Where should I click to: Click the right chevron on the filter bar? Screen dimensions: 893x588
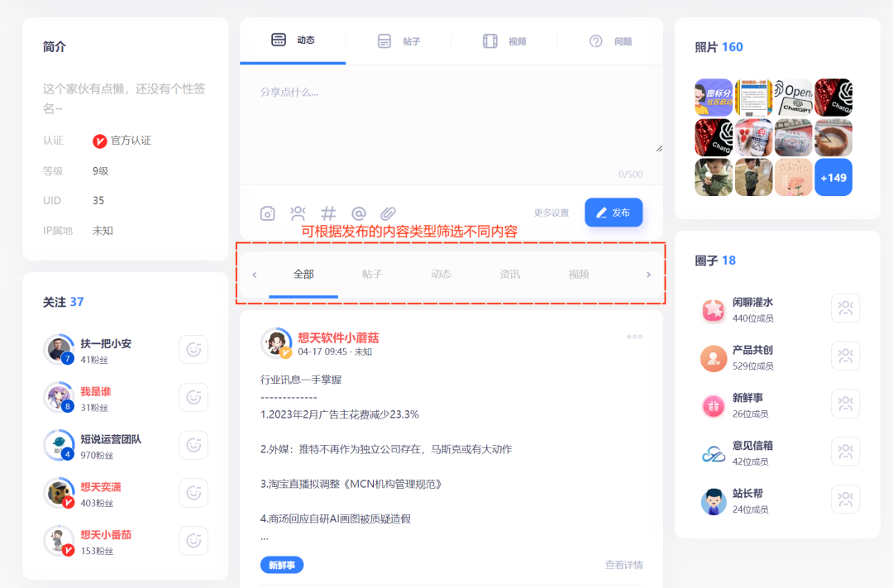coord(647,275)
